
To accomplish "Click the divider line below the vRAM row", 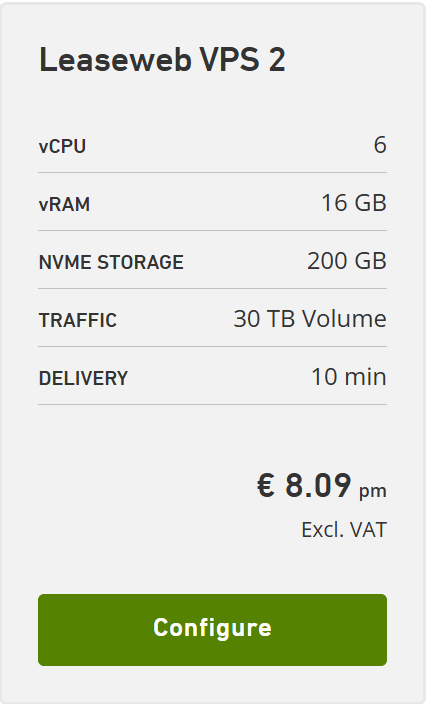I will point(212,230).
